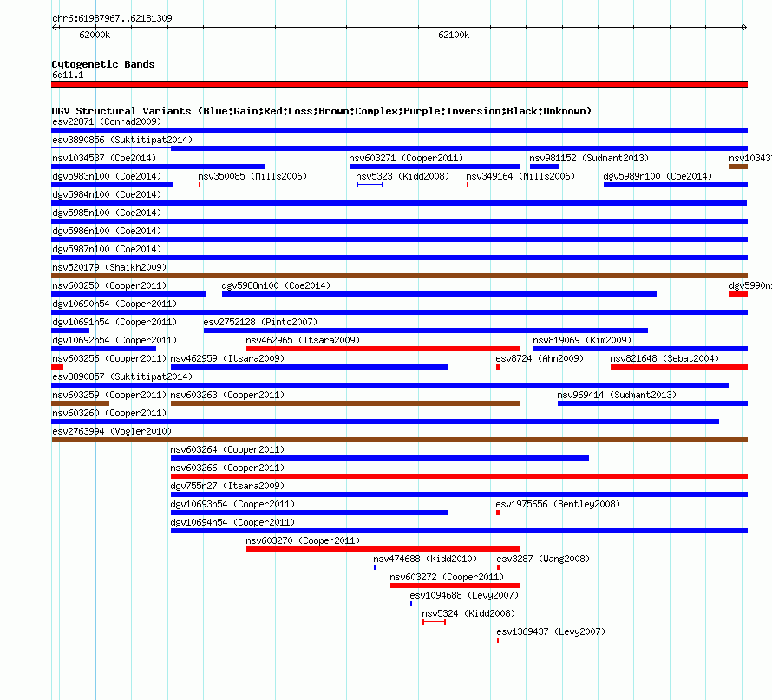The image size is (772, 700).
Task: Click the esv2763994 (Vogler2010) label
Action: coord(112,431)
